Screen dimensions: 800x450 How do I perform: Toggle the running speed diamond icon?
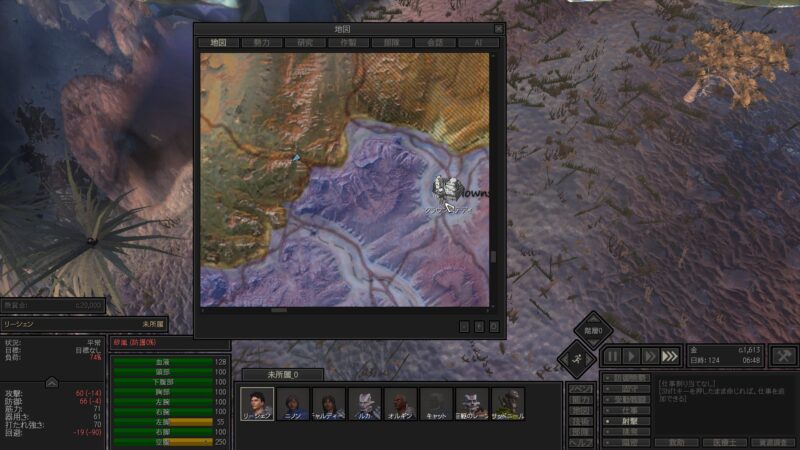tap(577, 359)
